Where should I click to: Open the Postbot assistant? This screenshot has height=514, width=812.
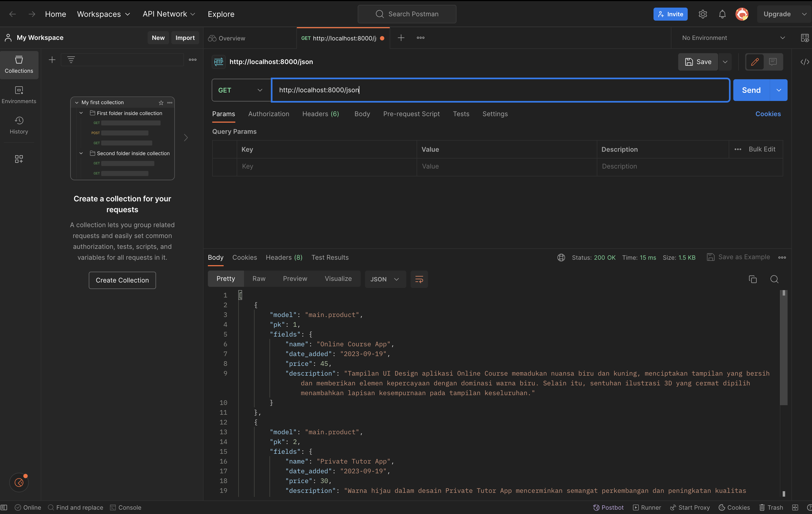(608, 507)
